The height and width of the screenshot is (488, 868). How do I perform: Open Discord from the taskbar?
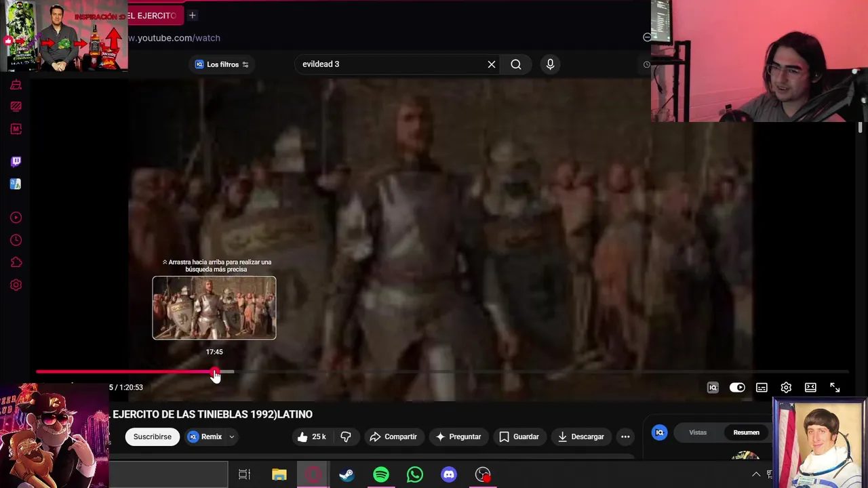coord(449,474)
